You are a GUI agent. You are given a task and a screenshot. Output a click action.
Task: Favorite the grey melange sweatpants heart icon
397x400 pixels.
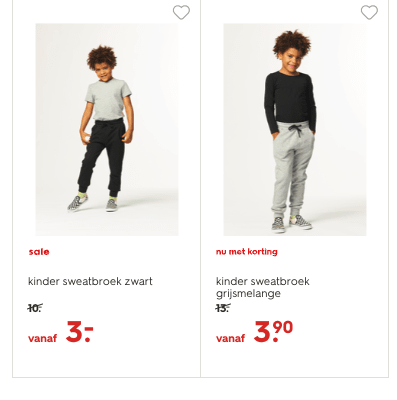[x=369, y=13]
